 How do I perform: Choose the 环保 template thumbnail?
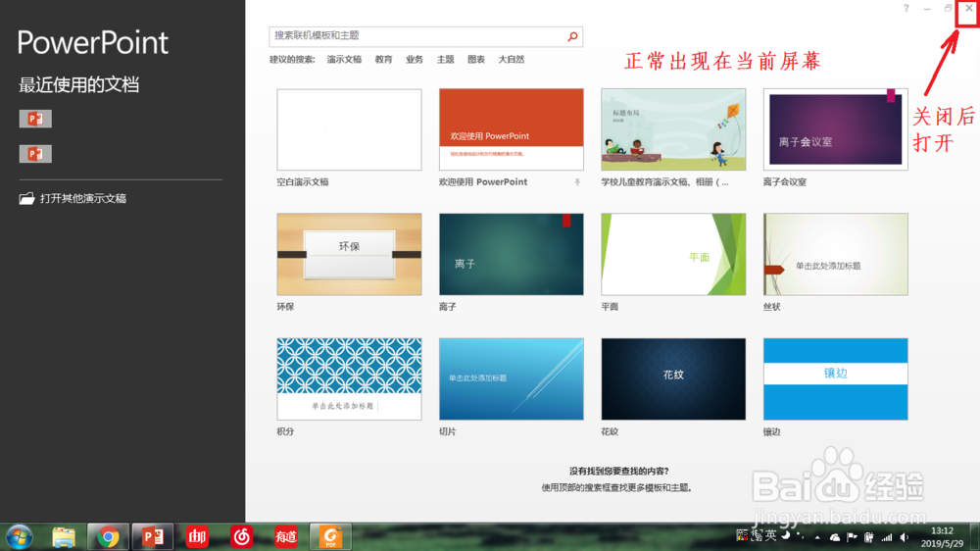[350, 254]
